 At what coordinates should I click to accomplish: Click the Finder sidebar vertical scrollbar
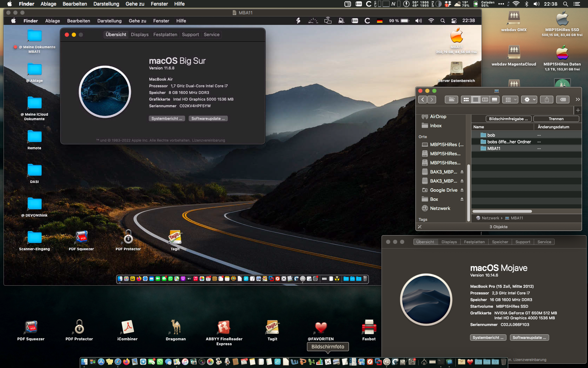[x=469, y=193]
